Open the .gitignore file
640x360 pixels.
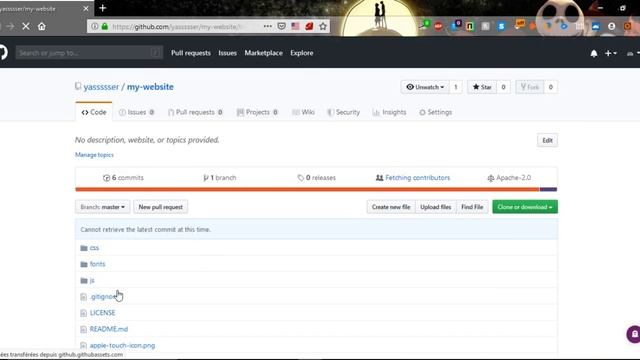pos(102,297)
